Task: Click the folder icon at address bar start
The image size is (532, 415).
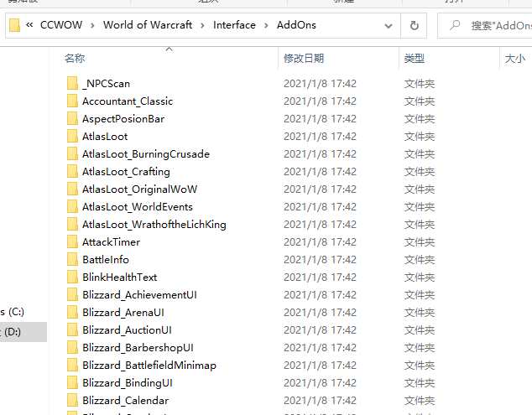Action: 14,25
